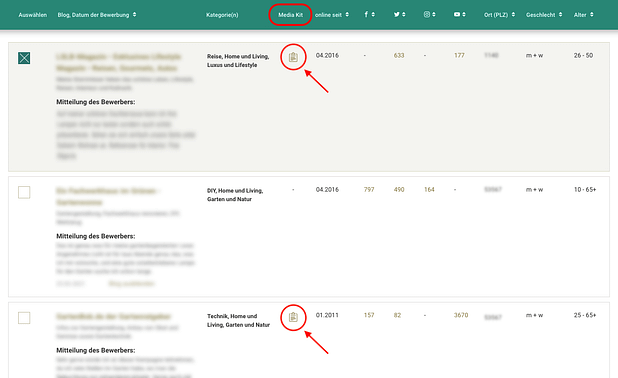Sort by Ort (PLZ) arrows
Viewport: 618px width, 378px height.
(x=513, y=15)
